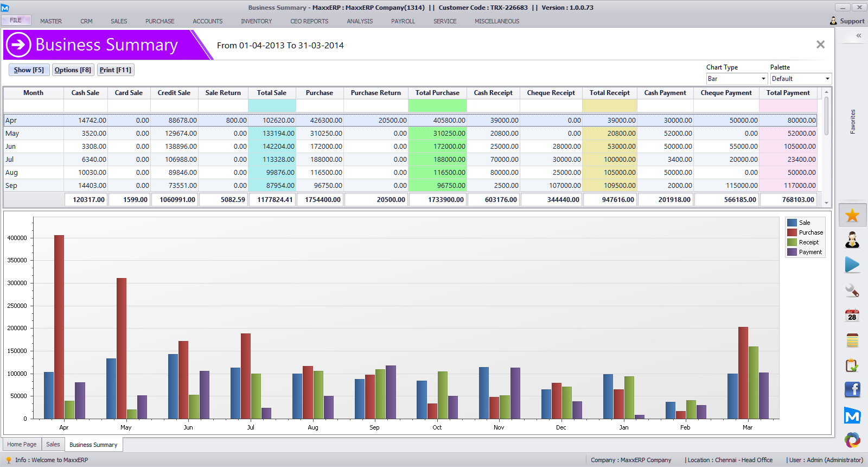Open the Palette dropdown list

[827, 79]
